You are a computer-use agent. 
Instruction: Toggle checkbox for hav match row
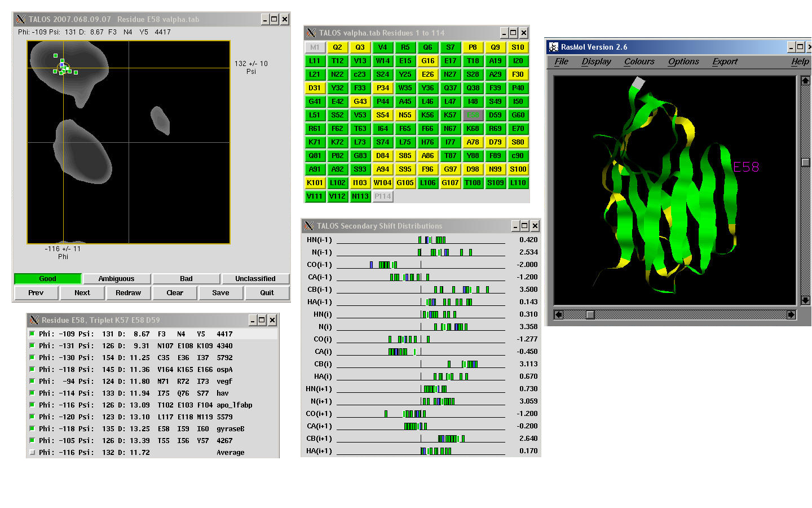[x=32, y=393]
